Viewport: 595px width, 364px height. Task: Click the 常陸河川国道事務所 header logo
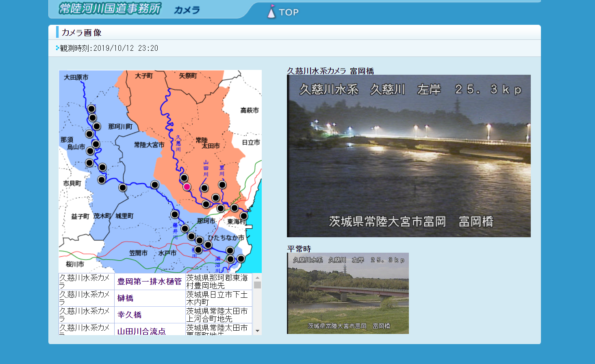coord(110,9)
